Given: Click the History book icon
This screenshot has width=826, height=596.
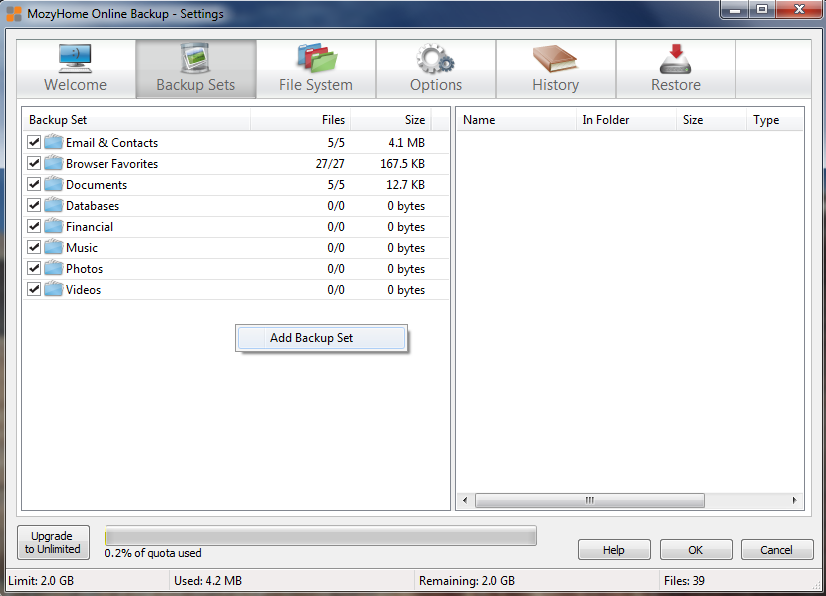Looking at the screenshot, I should tap(555, 58).
